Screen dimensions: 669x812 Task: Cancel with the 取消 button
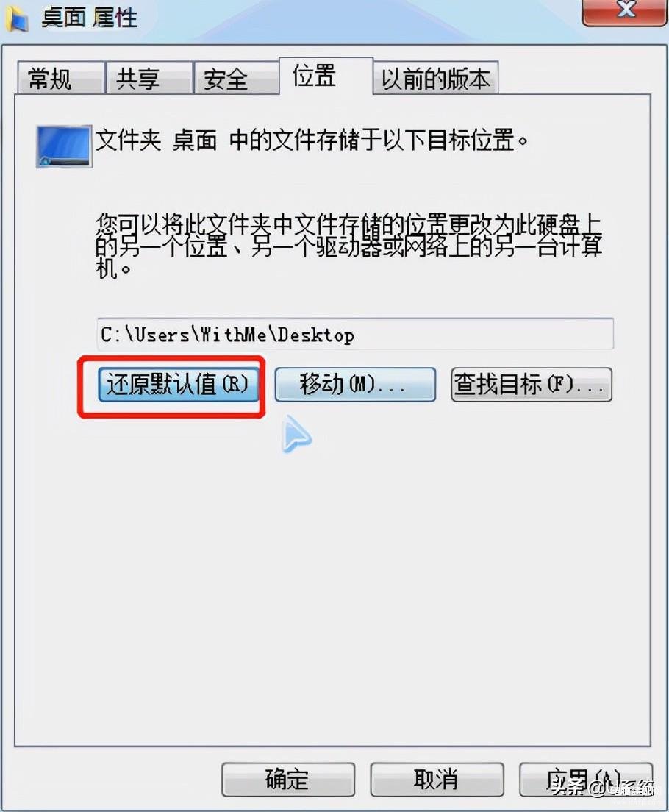[x=437, y=780]
